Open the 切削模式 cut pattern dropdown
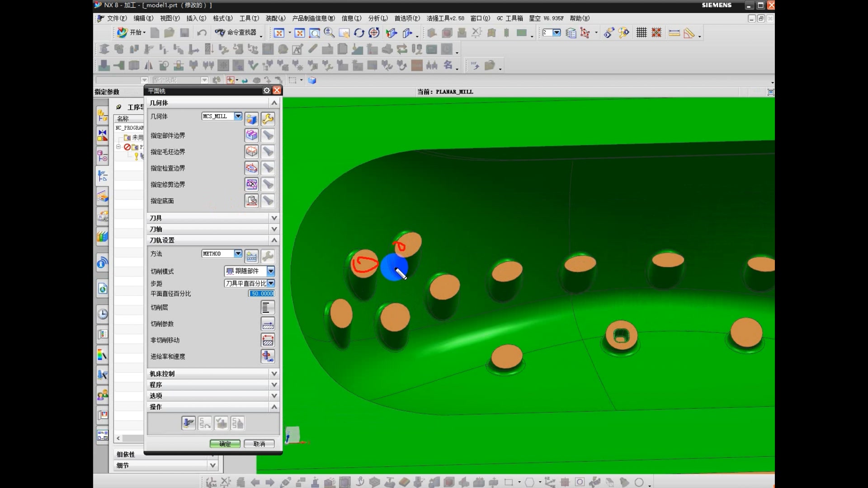This screenshot has width=868, height=488. (271, 271)
